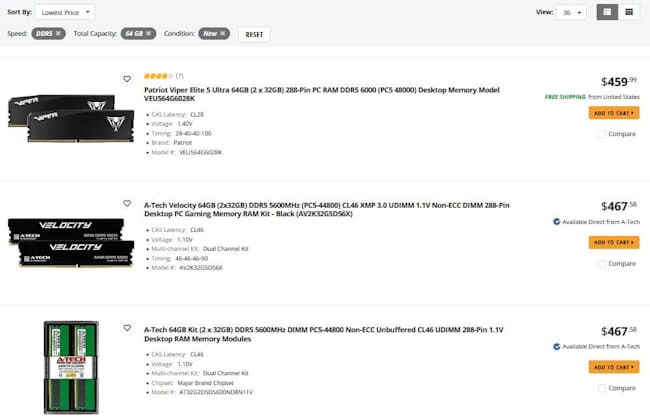This screenshot has width=650, height=419.
Task: Remove the DDR5 speed filter
Action: [58, 33]
